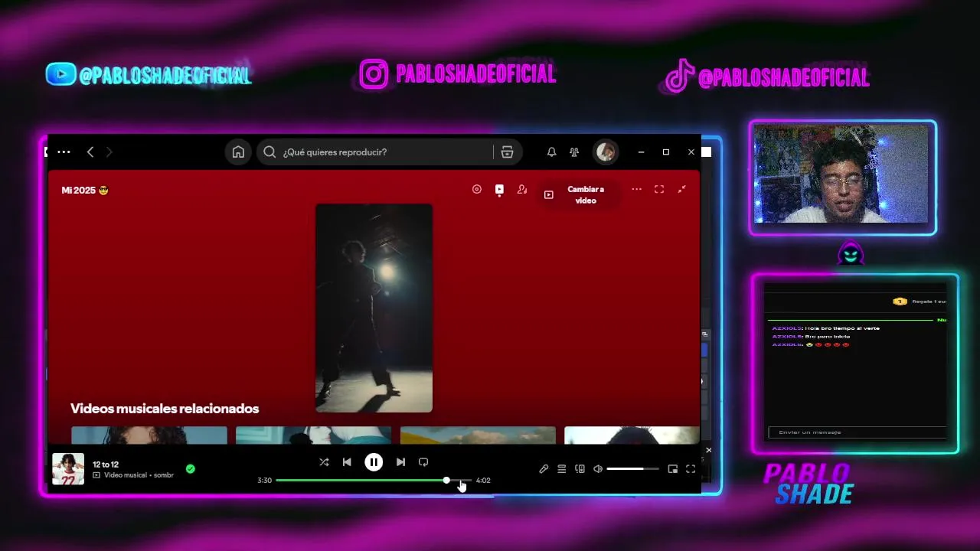Go back with the left arrow
This screenshot has height=551, width=980.
pos(90,152)
